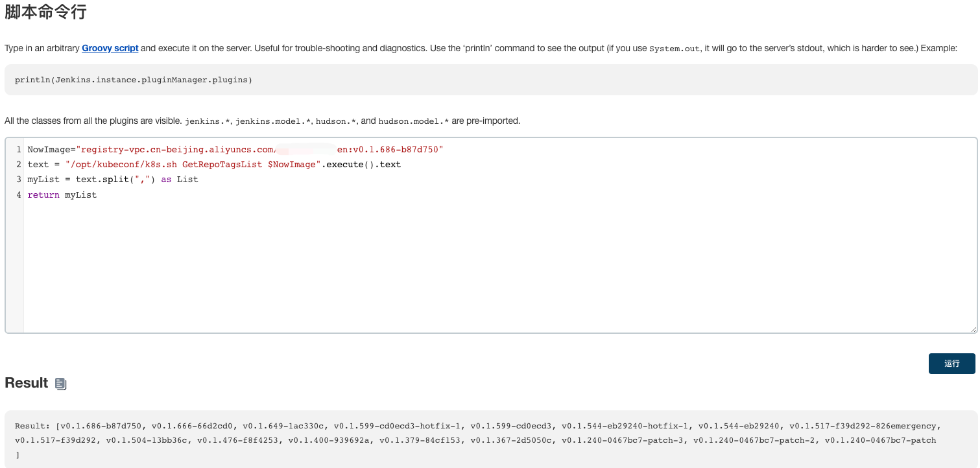
Task: Open the Groovy script documentation link
Action: pyautogui.click(x=110, y=48)
